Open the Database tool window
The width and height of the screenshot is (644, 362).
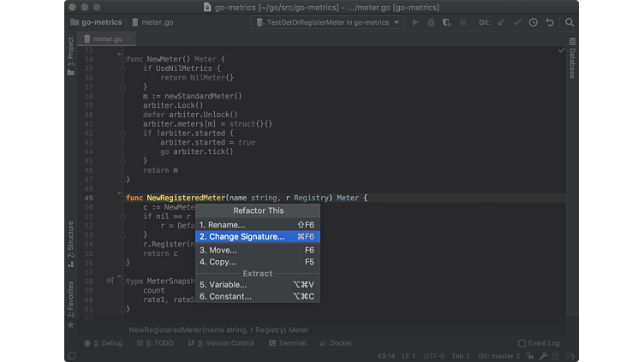click(x=572, y=58)
